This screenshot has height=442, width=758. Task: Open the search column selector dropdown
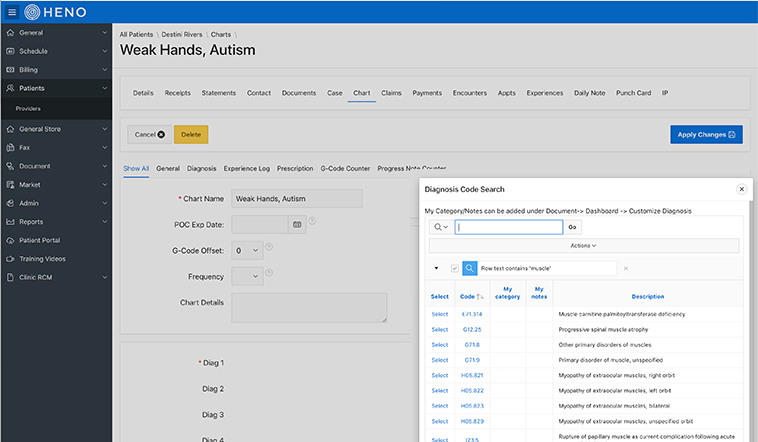click(441, 227)
